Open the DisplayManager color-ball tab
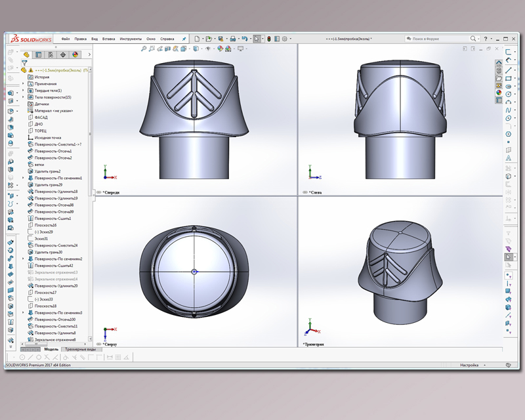Viewport: 525px width, 420px height. click(75, 55)
